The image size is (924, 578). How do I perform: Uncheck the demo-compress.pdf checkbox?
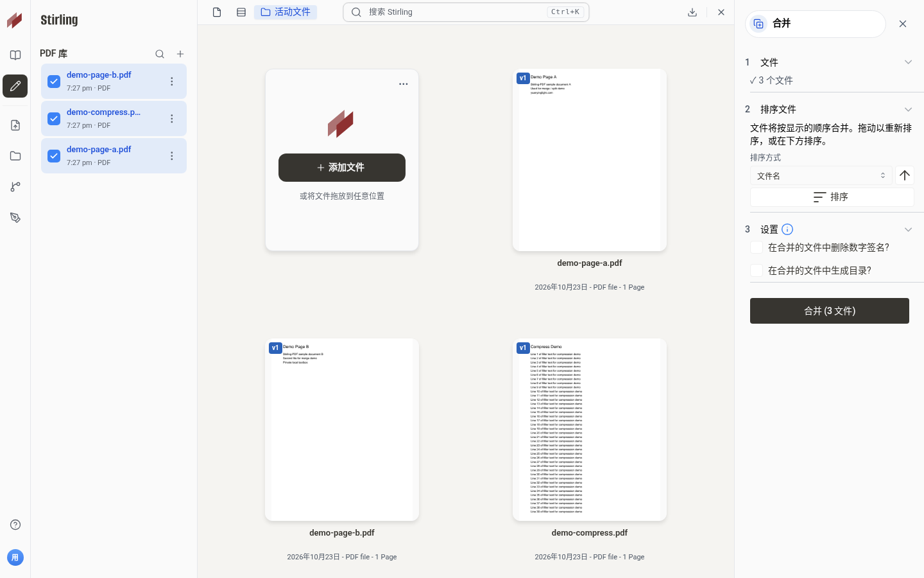54,119
